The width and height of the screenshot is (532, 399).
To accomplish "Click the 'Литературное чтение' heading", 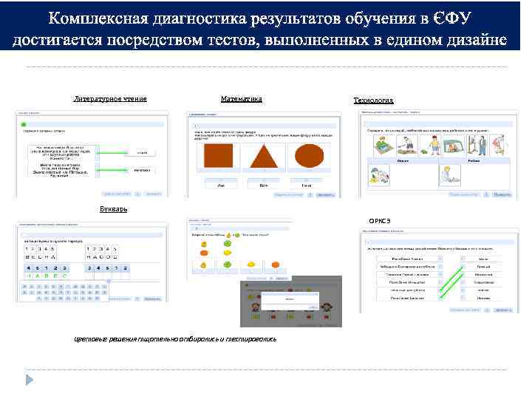I will point(110,99).
